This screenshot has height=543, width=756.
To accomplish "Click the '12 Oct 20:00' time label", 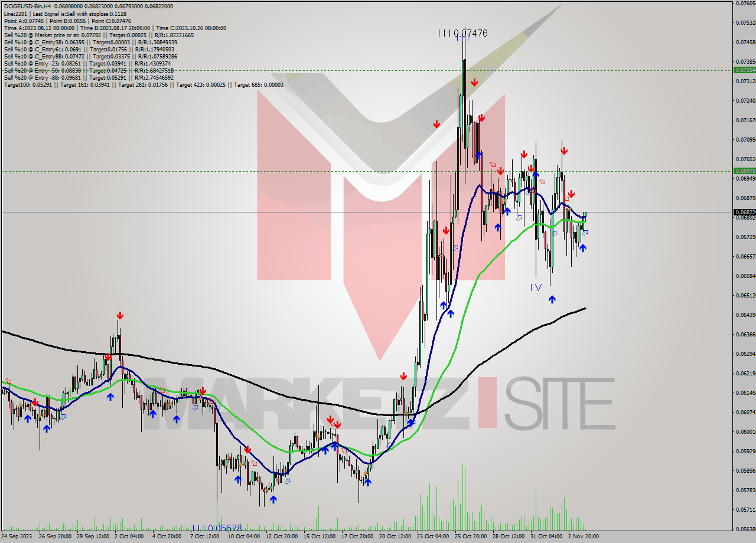I will pyautogui.click(x=281, y=537).
